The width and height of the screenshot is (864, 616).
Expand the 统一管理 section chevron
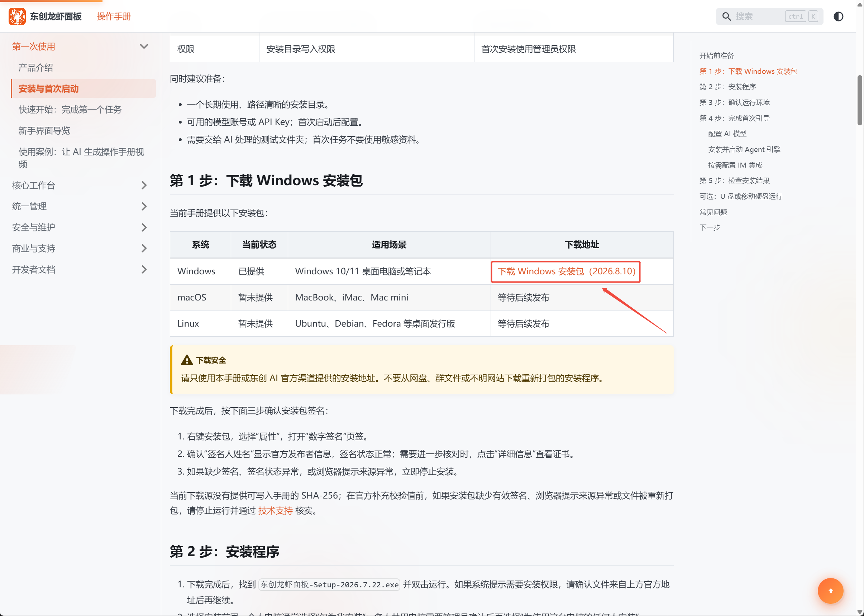(144, 206)
